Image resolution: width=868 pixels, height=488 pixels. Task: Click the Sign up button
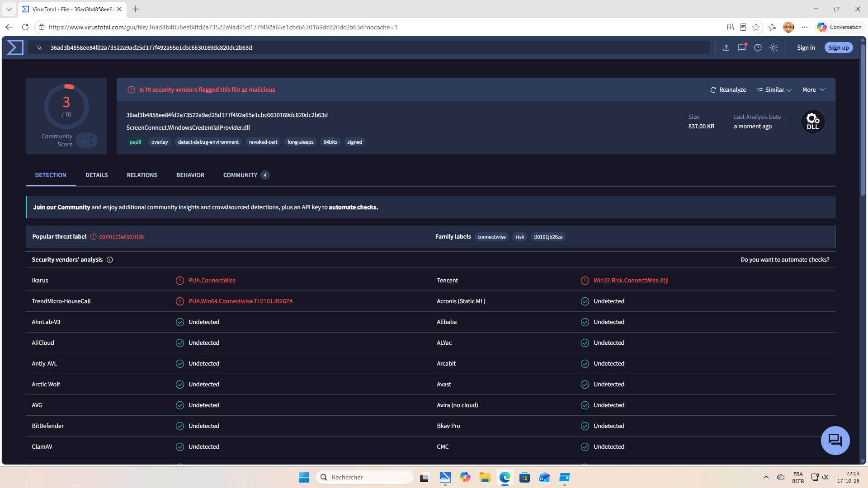838,47
